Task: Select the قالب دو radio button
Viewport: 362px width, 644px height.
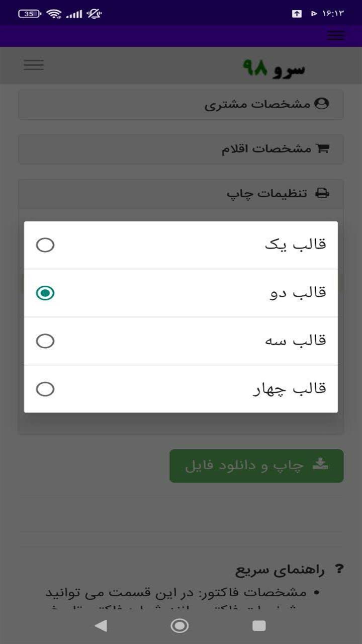Action: click(45, 293)
